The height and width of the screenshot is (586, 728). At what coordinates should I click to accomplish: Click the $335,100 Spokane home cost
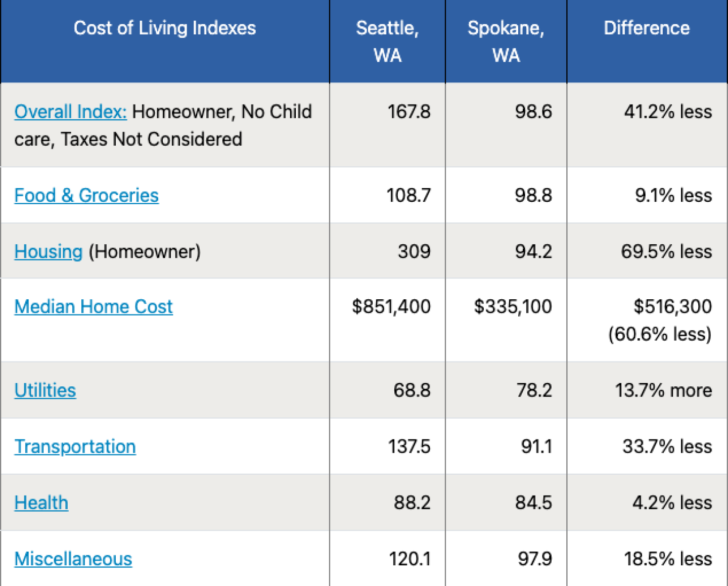513,307
